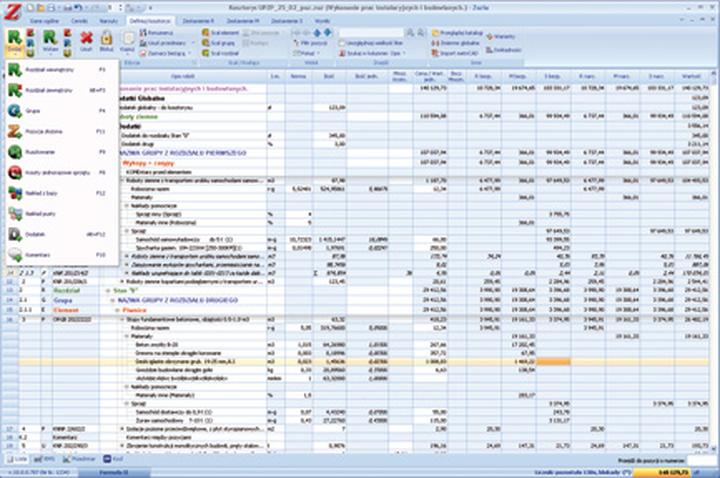Select the Dodatek menu icon

click(15, 234)
